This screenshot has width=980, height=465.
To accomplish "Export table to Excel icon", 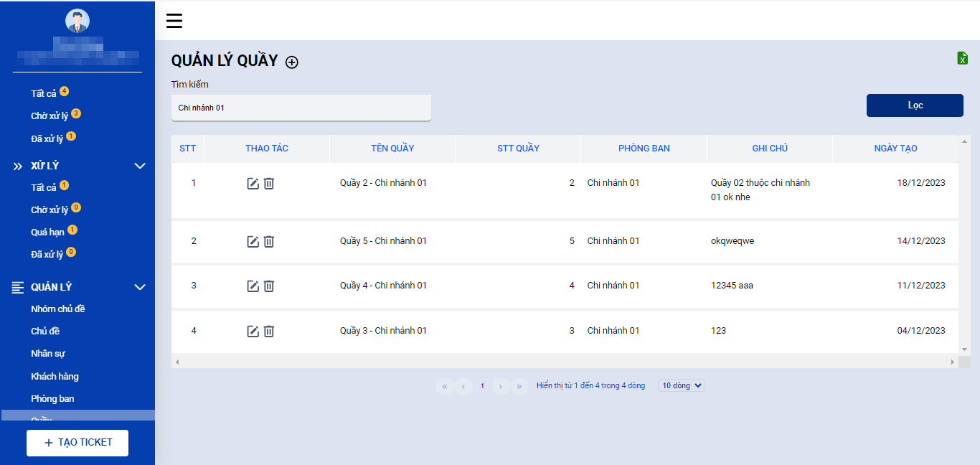I will point(963,58).
